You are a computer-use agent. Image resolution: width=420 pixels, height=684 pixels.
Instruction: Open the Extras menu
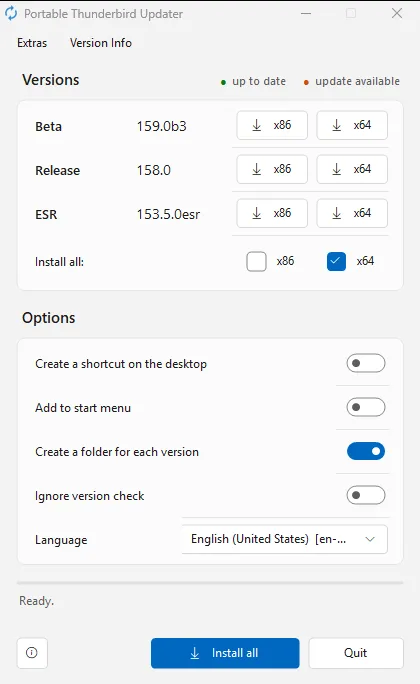tap(32, 43)
